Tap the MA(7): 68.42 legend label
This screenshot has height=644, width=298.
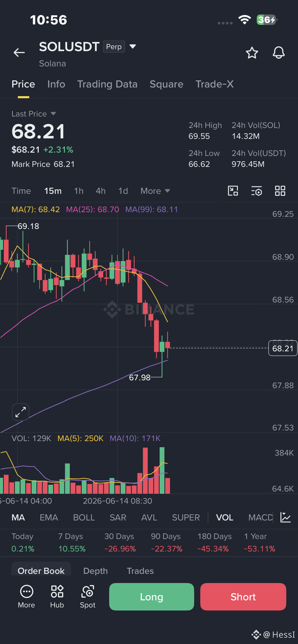click(x=36, y=209)
